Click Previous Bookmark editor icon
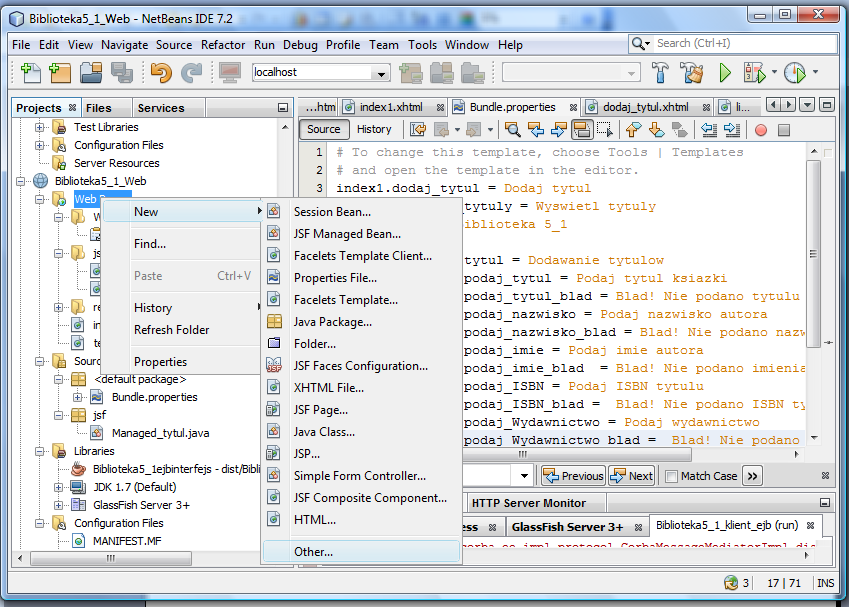The width and height of the screenshot is (849, 607). (634, 130)
